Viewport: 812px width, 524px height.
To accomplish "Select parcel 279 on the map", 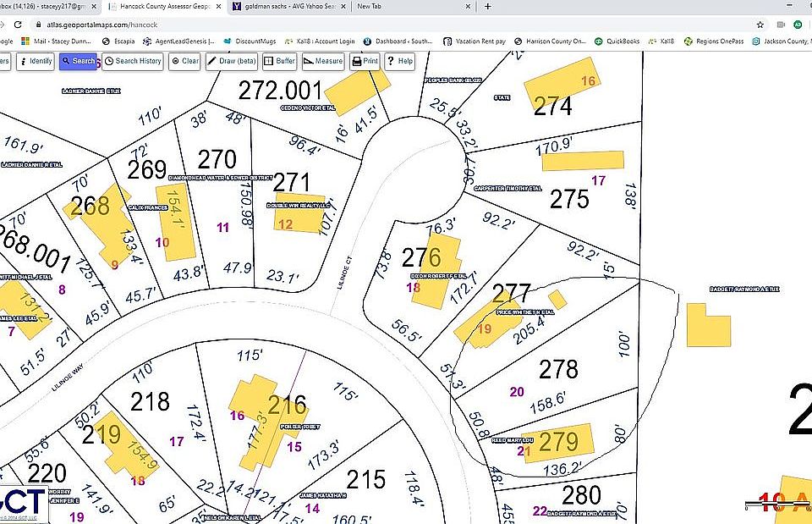I will tap(558, 441).
